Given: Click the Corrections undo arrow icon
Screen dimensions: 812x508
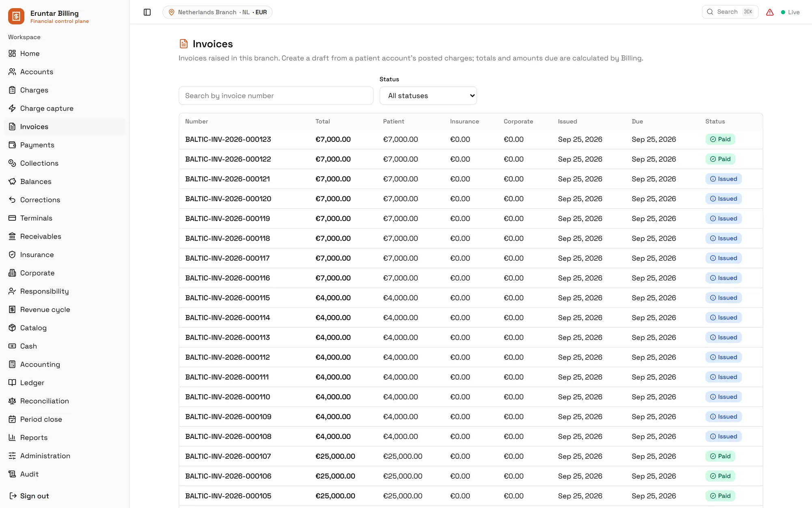Looking at the screenshot, I should point(12,200).
